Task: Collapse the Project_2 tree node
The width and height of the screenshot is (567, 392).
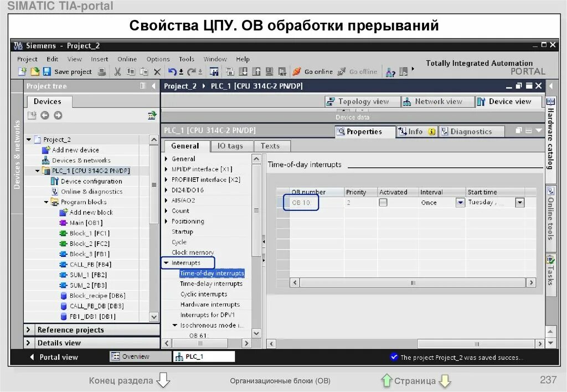Action: click(x=29, y=140)
